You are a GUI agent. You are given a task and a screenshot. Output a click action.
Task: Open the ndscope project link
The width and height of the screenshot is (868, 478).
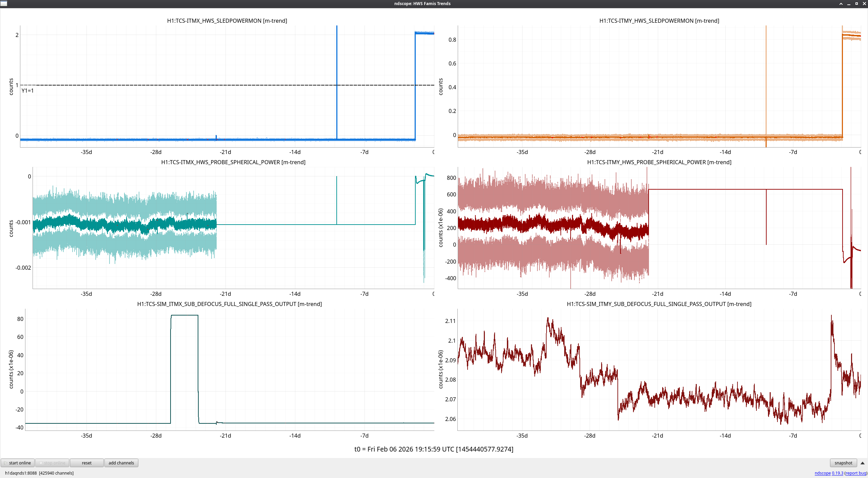coord(822,473)
